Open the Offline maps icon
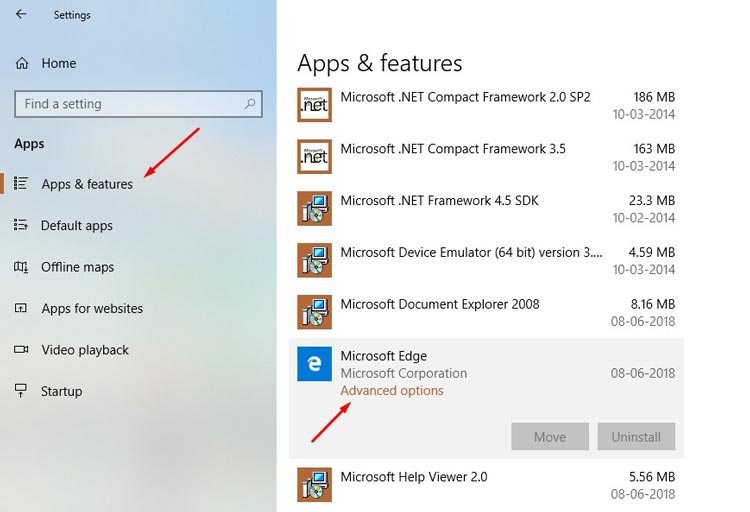The width and height of the screenshot is (750, 512). click(x=21, y=267)
